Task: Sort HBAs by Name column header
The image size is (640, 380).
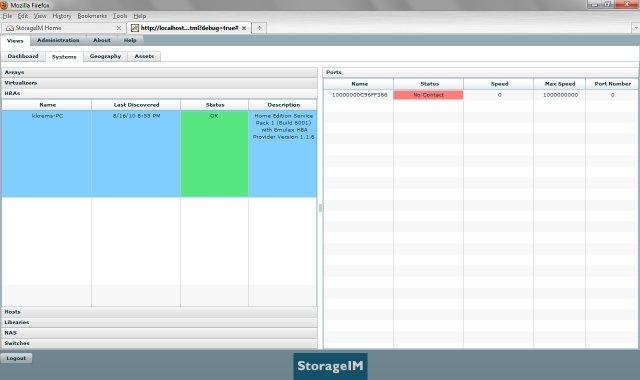Action: click(x=47, y=105)
